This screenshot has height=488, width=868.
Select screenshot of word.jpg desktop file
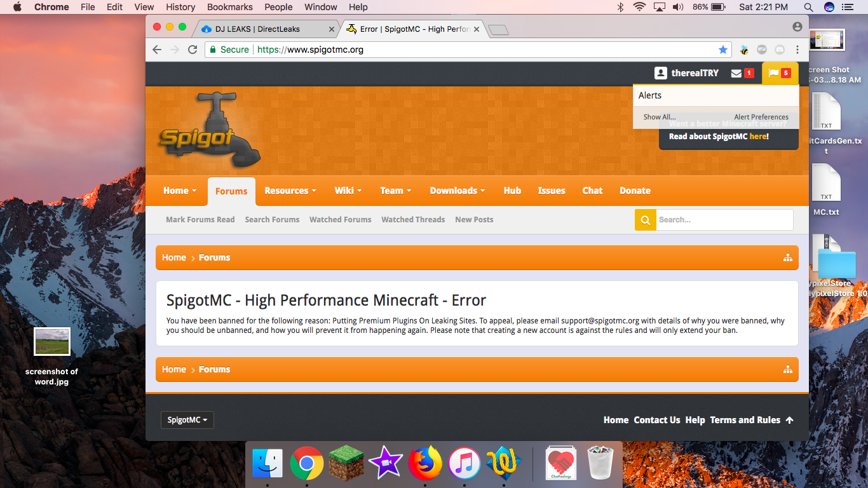(x=51, y=357)
